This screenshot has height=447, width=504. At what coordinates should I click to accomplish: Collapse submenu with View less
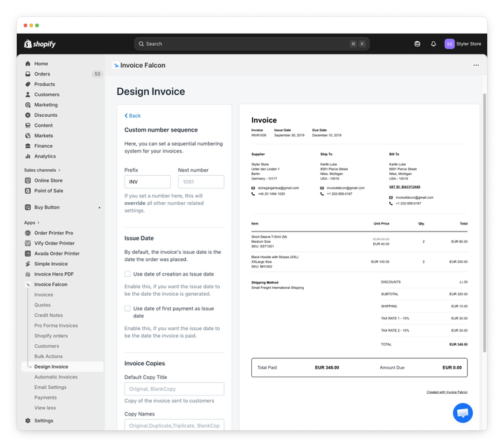click(45, 408)
